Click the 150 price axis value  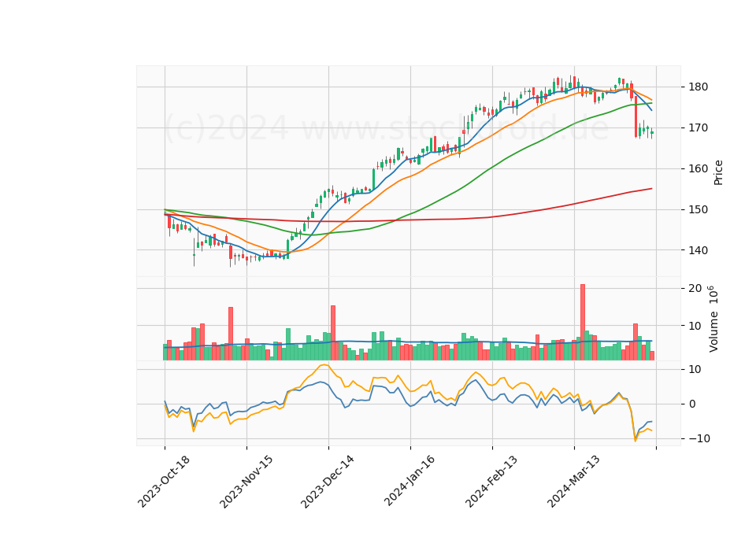click(699, 209)
